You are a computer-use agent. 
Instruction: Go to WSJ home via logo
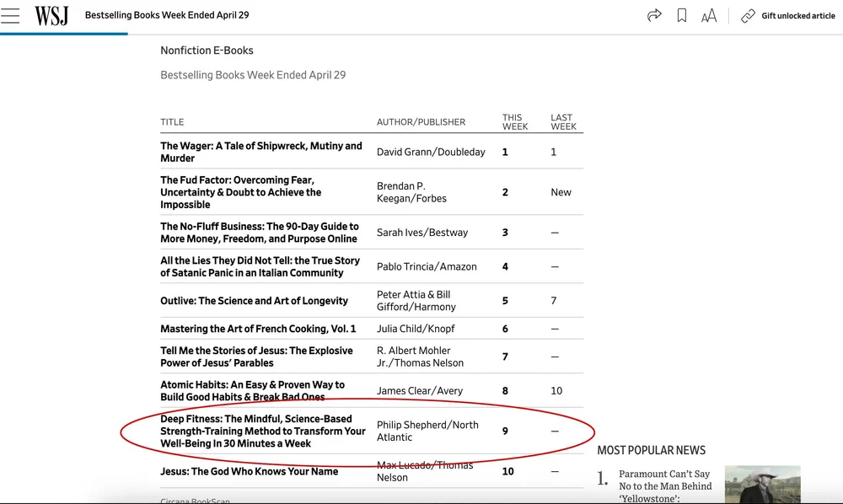51,15
